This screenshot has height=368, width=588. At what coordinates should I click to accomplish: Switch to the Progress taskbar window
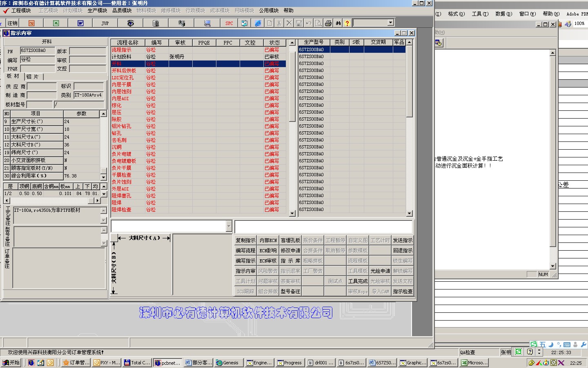(290, 363)
